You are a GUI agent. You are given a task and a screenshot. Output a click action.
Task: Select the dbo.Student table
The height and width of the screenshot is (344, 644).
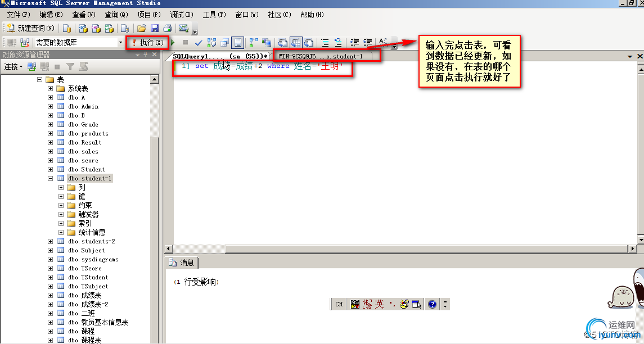tap(87, 170)
